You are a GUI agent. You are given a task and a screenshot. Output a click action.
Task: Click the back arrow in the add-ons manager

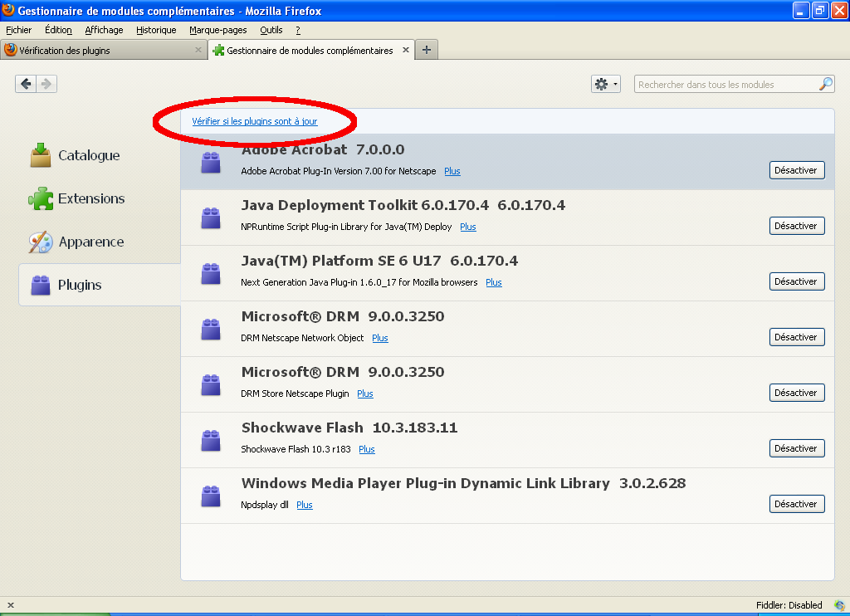26,84
